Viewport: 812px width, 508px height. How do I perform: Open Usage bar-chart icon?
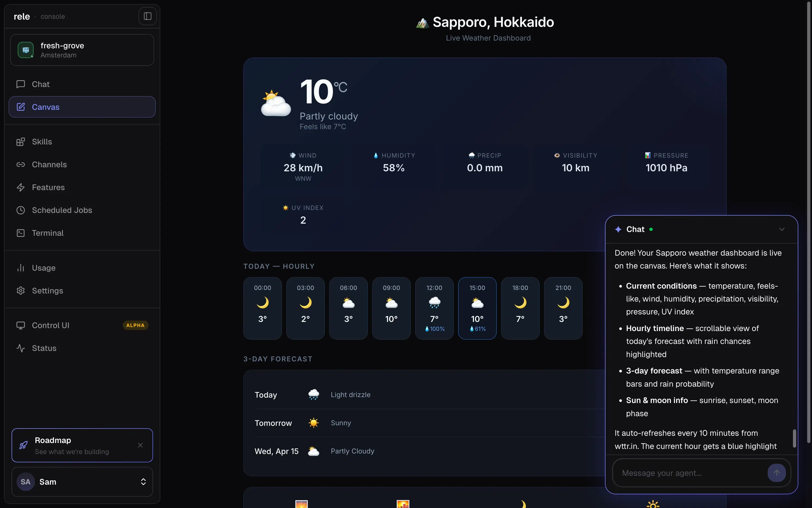pos(20,268)
